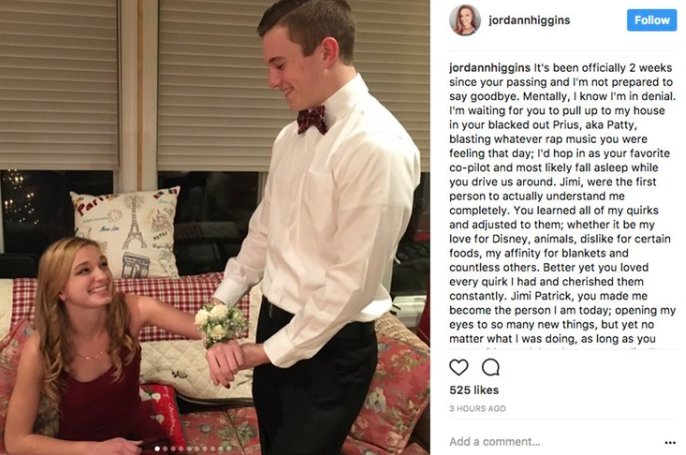Open the jordannhiggins profile avatar
Screen dimensions: 686x455
click(465, 20)
